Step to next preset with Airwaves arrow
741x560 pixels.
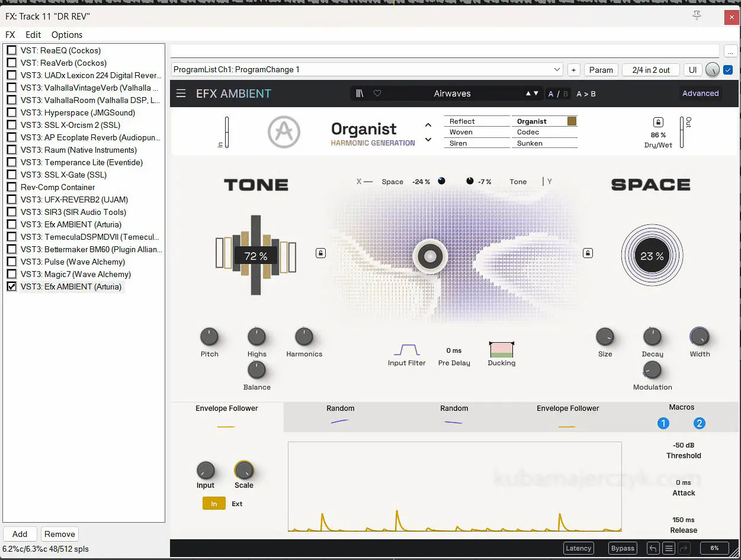point(536,94)
